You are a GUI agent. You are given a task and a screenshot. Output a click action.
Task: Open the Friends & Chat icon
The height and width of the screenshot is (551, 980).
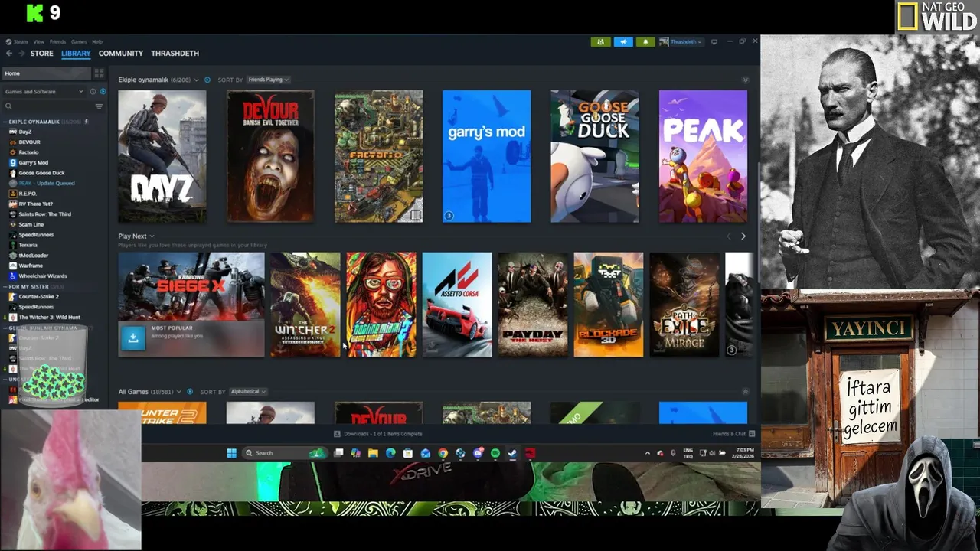[x=751, y=434]
